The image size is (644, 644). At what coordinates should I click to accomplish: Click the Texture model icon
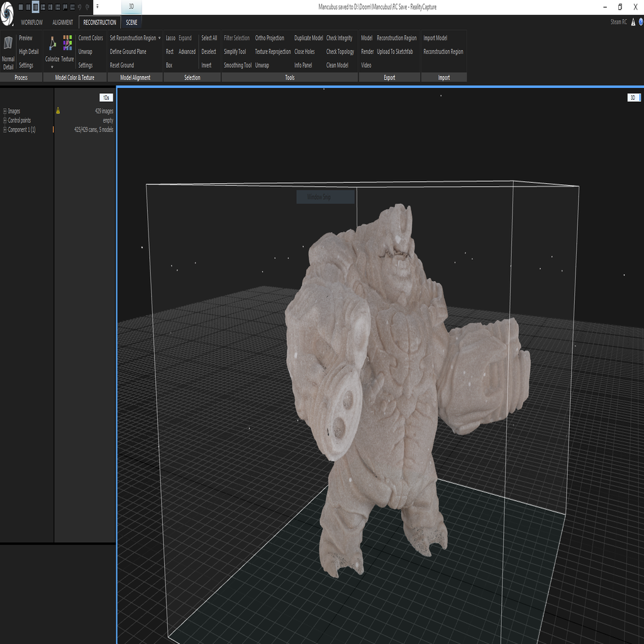click(x=67, y=43)
